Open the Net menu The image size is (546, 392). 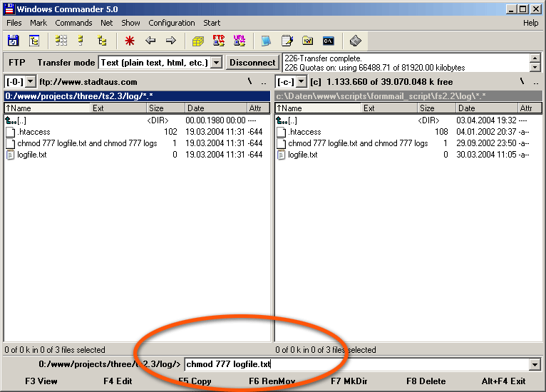click(106, 23)
